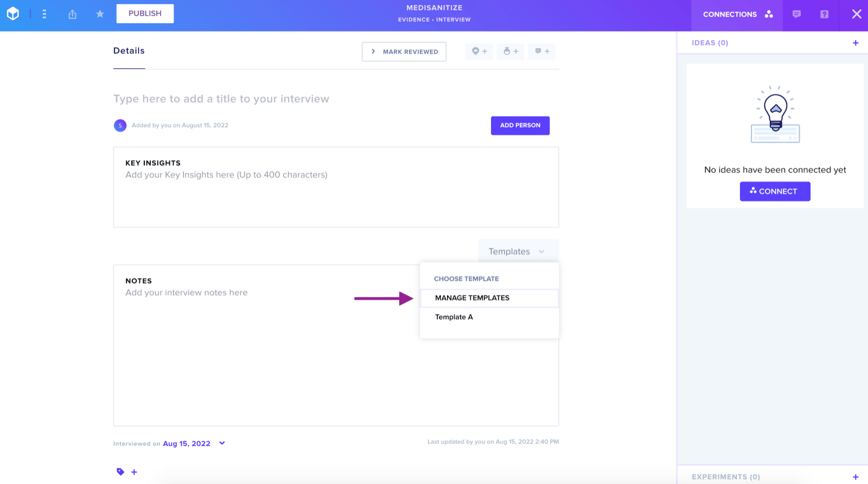Click the Choose Template heading text

click(x=466, y=279)
